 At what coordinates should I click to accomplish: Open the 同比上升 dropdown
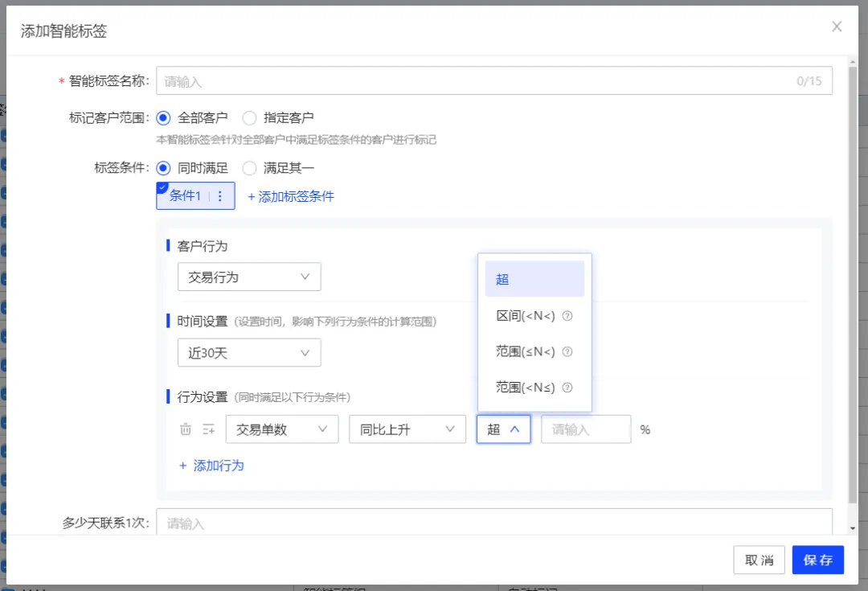pos(407,429)
